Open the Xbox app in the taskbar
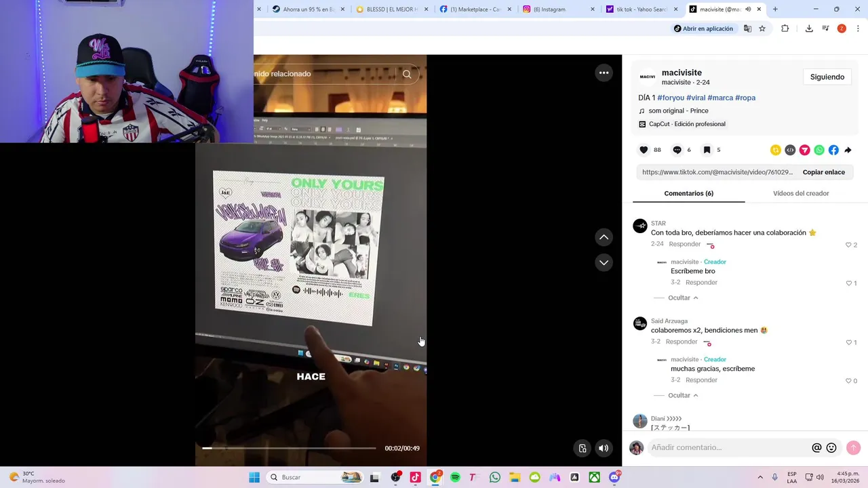Viewport: 868px width, 488px height. [x=594, y=477]
